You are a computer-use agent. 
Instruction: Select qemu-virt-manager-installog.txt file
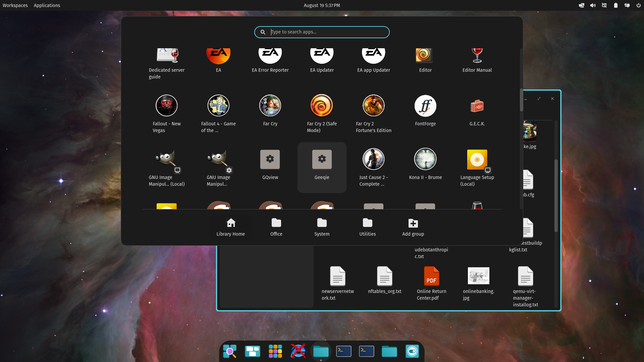pyautogui.click(x=526, y=287)
